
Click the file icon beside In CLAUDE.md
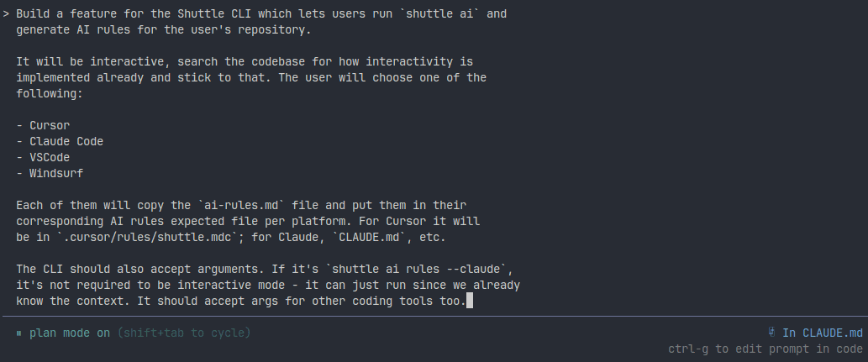click(x=771, y=333)
